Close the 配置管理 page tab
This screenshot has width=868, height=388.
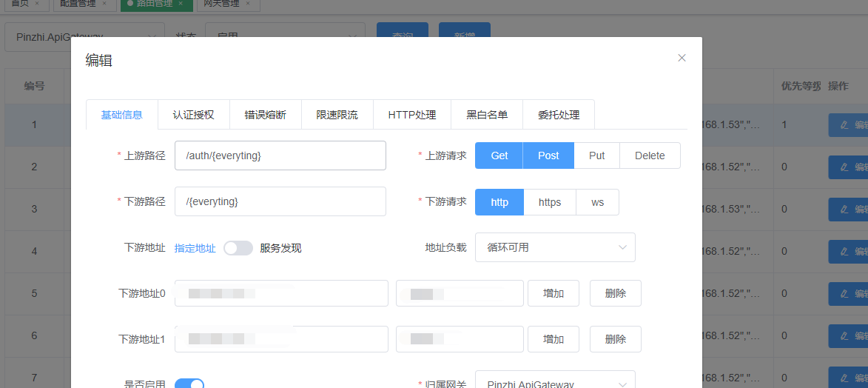click(x=104, y=3)
